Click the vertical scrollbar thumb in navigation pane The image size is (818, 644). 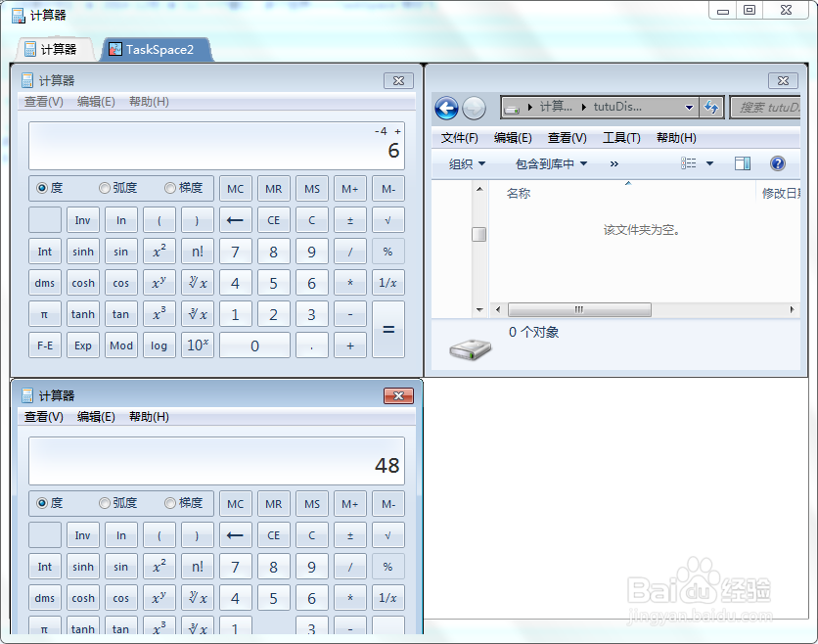[x=478, y=234]
